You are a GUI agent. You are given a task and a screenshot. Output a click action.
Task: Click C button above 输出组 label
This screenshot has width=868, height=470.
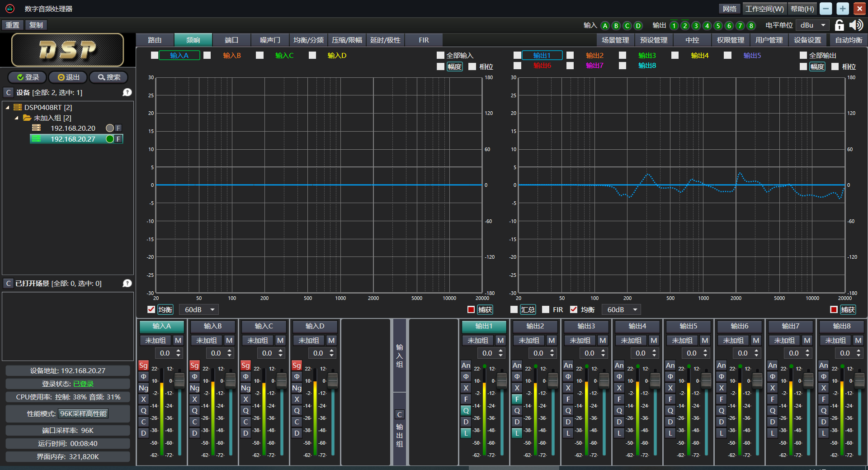(x=400, y=415)
